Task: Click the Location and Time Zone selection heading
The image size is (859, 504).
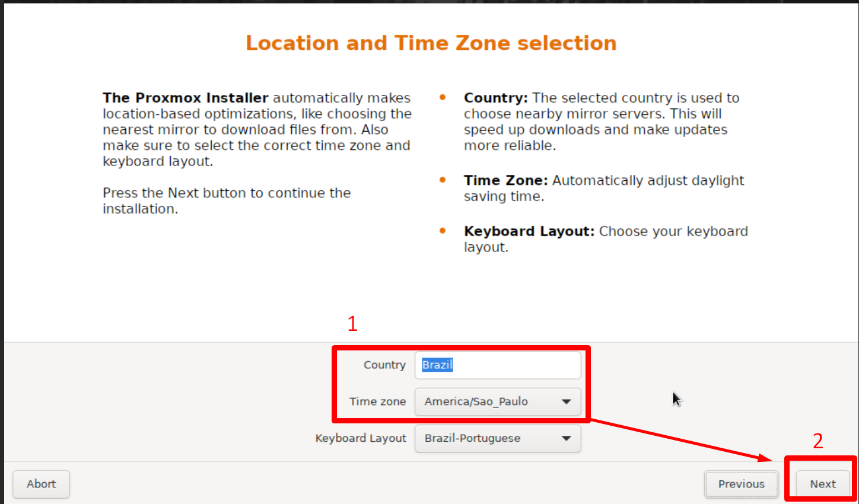Action: (431, 43)
